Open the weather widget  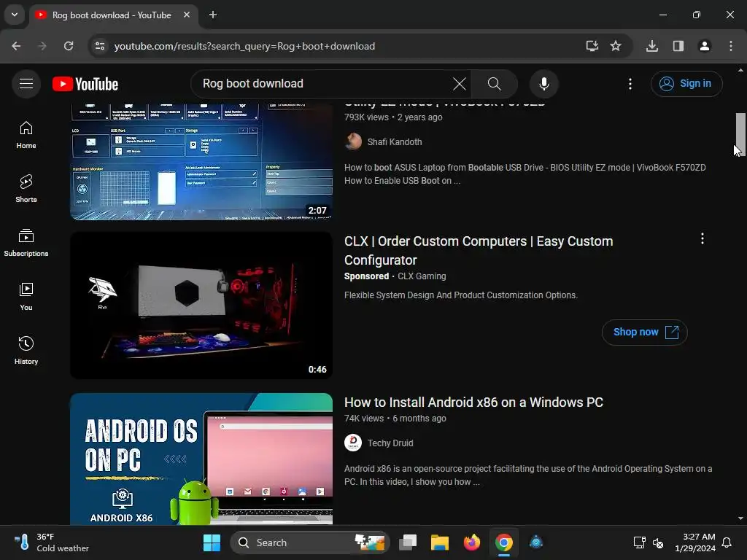52,542
